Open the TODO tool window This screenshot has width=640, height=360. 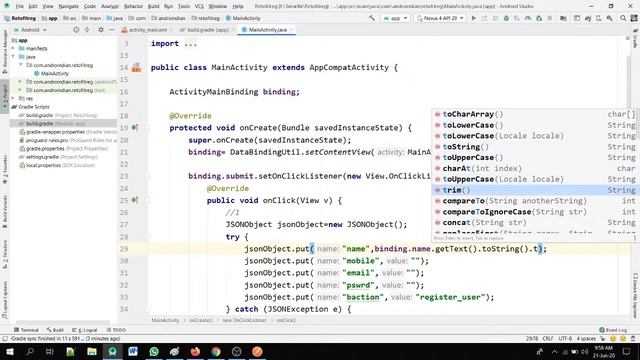tap(116, 330)
